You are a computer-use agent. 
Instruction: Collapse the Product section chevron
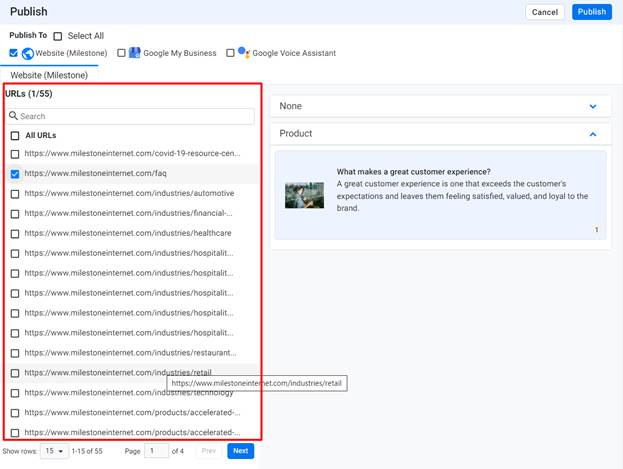click(593, 134)
